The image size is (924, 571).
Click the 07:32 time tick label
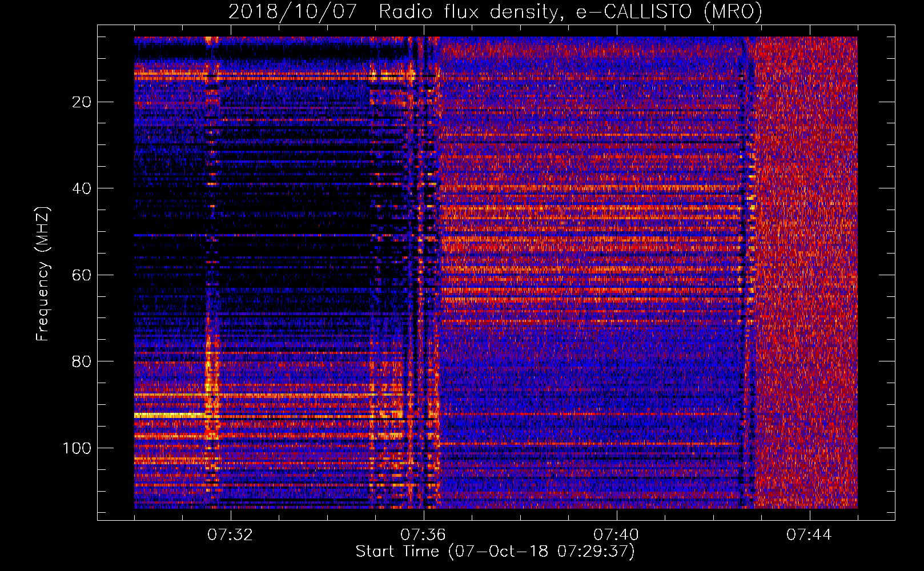[230, 535]
